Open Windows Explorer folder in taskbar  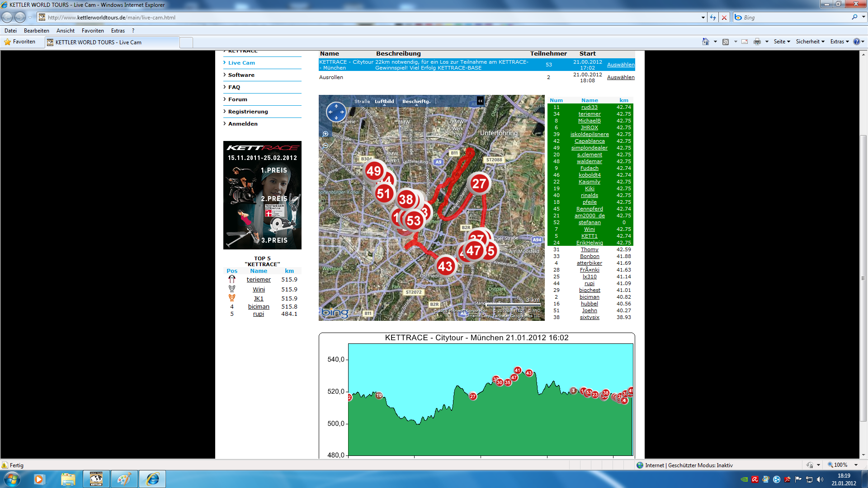(x=68, y=479)
